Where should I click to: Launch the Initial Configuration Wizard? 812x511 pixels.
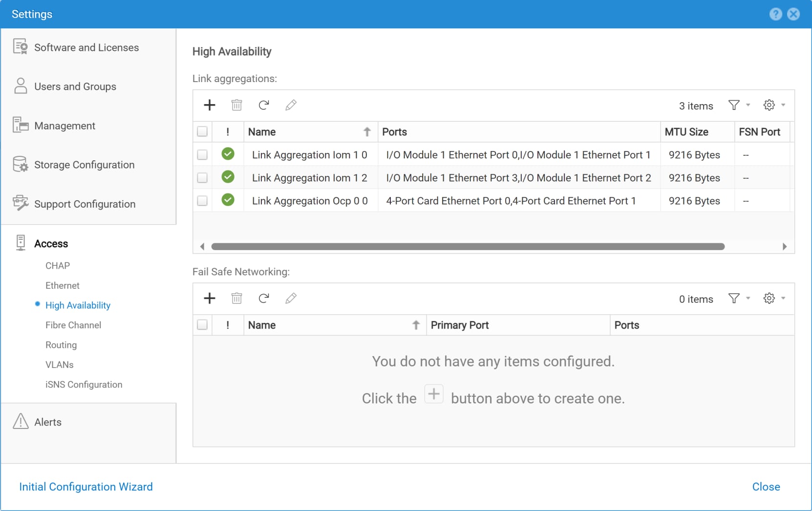[x=86, y=487]
